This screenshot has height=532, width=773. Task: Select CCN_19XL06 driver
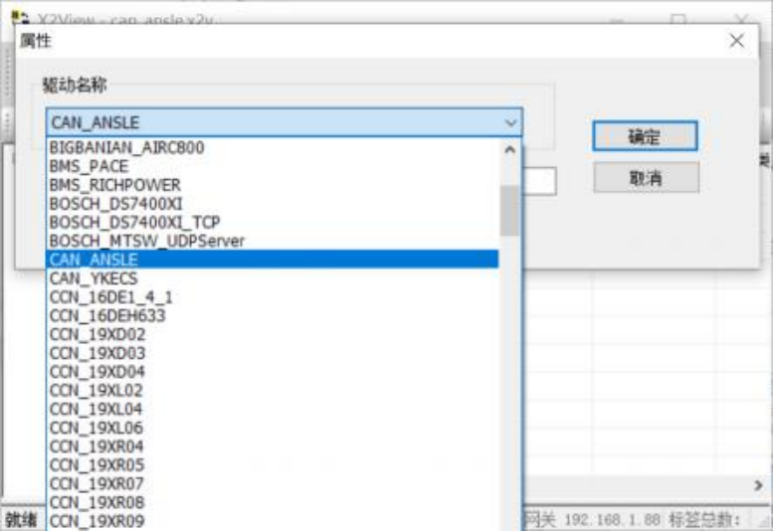(x=273, y=428)
